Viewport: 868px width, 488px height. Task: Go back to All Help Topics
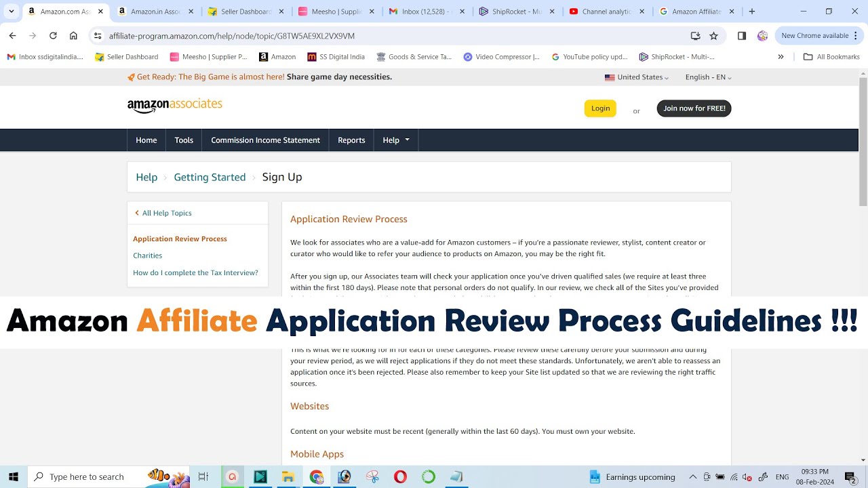click(x=163, y=213)
